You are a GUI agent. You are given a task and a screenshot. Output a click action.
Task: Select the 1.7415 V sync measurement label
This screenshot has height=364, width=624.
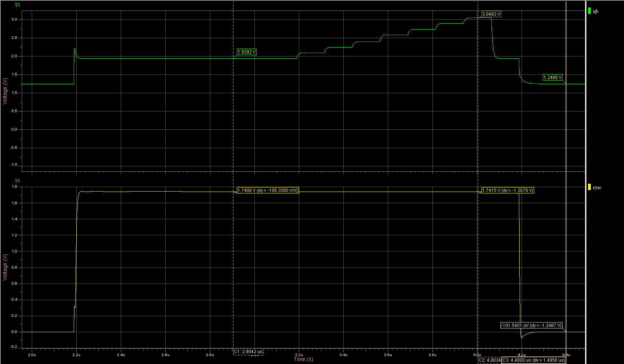[x=508, y=190]
